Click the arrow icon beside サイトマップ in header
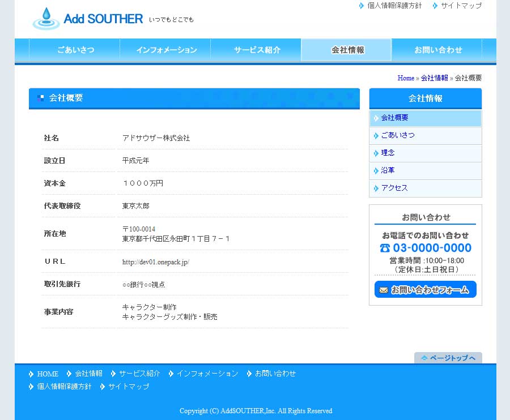 coord(435,6)
